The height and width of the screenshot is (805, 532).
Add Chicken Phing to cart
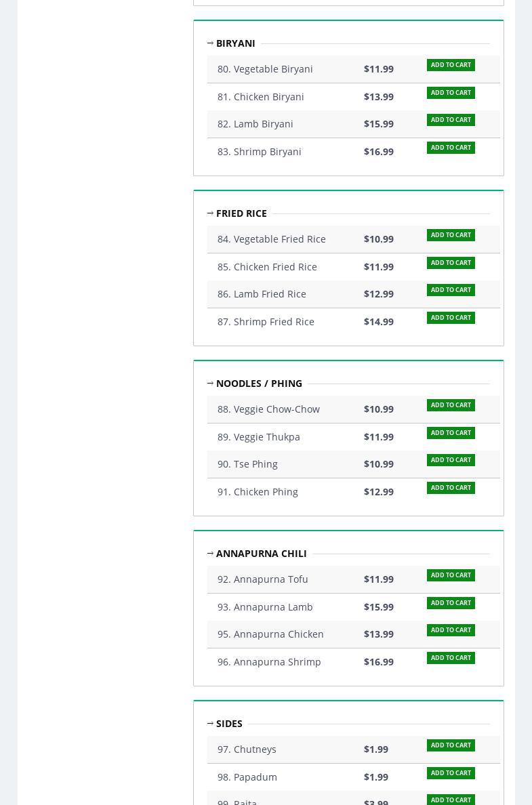click(x=451, y=488)
